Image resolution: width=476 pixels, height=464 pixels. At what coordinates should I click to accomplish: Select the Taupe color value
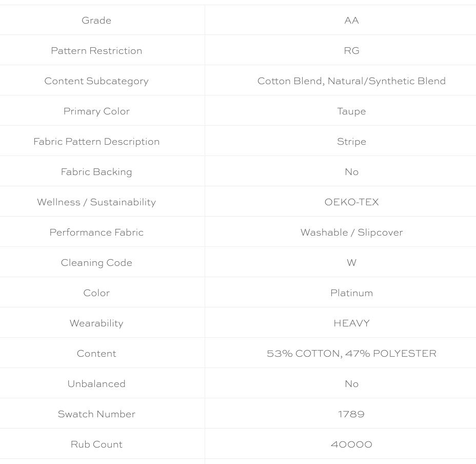click(351, 111)
